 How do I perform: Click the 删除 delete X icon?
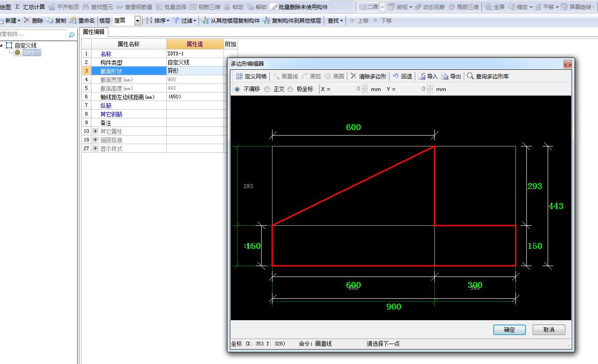tap(26, 20)
